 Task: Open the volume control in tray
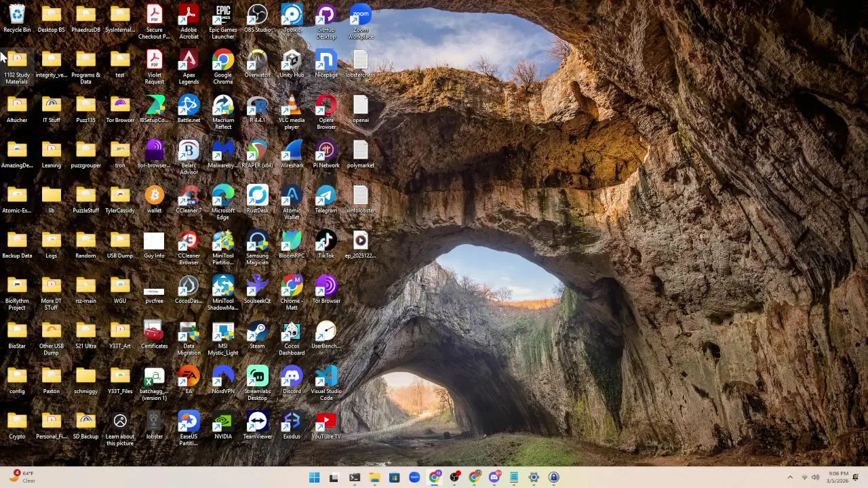pos(815,478)
